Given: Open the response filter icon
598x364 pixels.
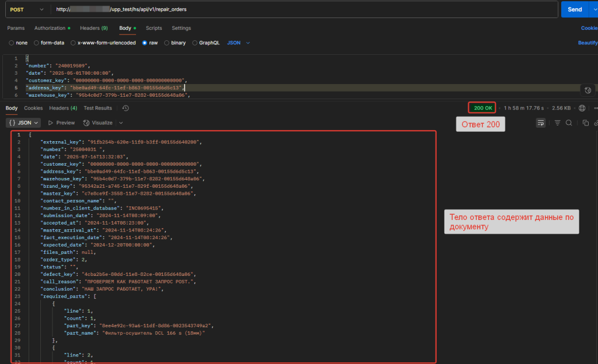Looking at the screenshot, I should [x=557, y=123].
